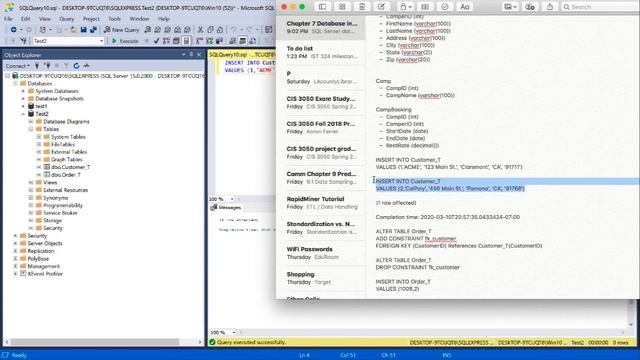Click the Notes new note compose icon

tap(382, 7)
